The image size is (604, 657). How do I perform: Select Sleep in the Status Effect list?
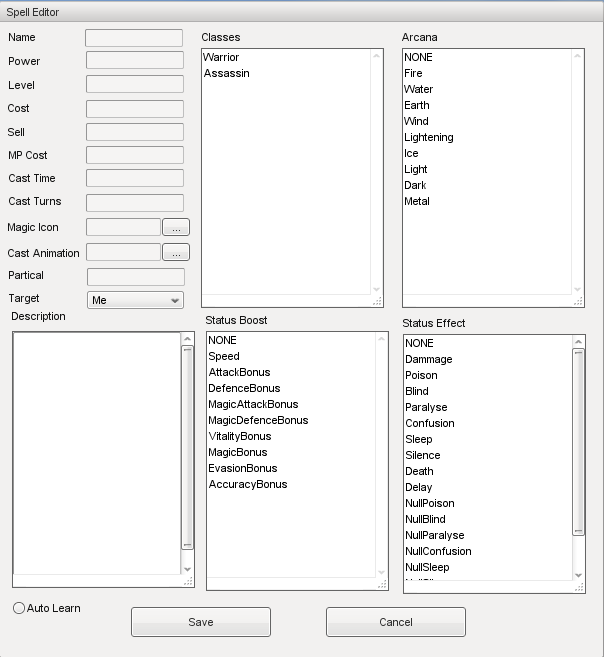[x=488, y=439]
